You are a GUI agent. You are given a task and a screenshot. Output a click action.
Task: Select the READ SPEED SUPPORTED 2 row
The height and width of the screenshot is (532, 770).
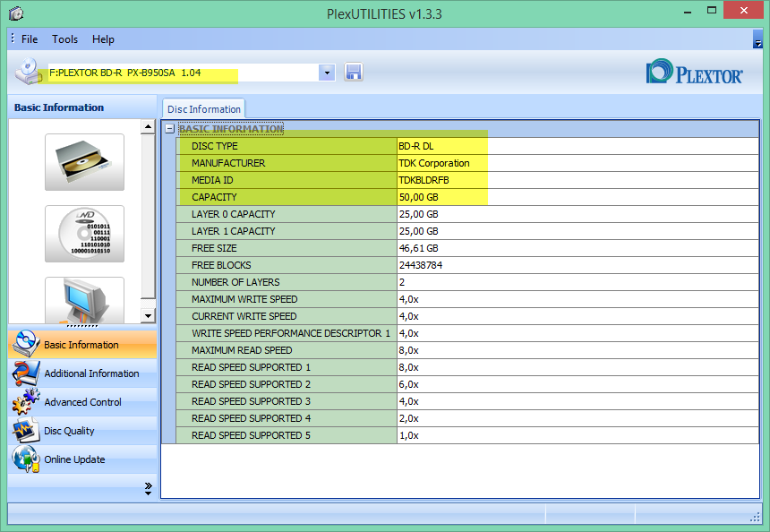tap(467, 384)
